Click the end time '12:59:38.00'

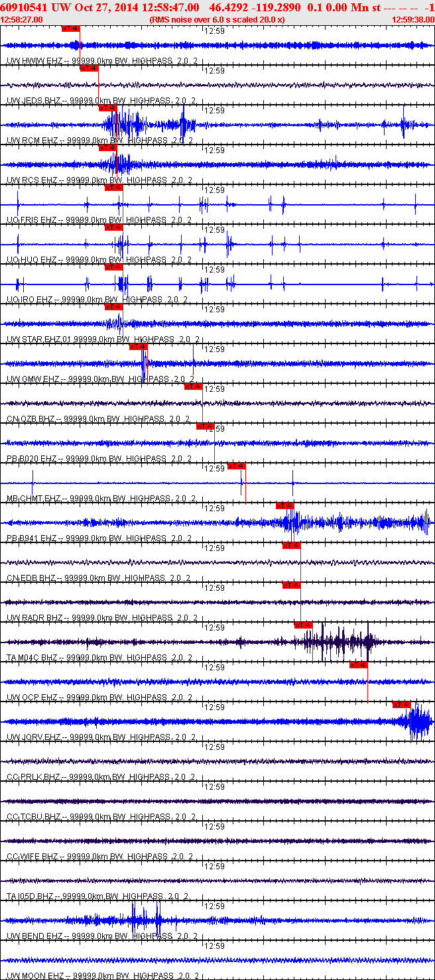coord(412,19)
